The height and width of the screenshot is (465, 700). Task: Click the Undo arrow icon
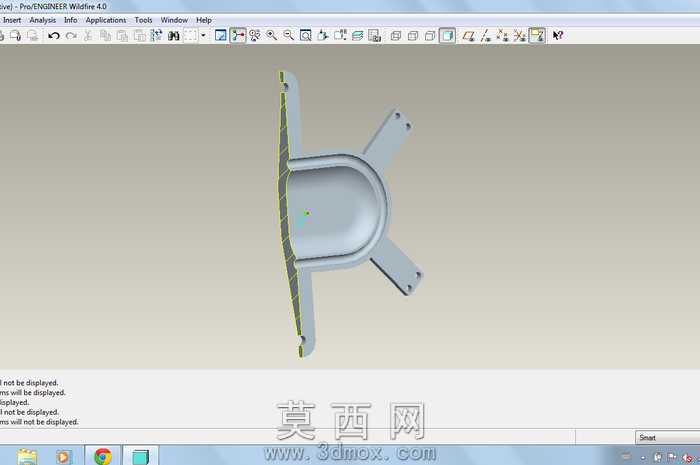[x=54, y=36]
